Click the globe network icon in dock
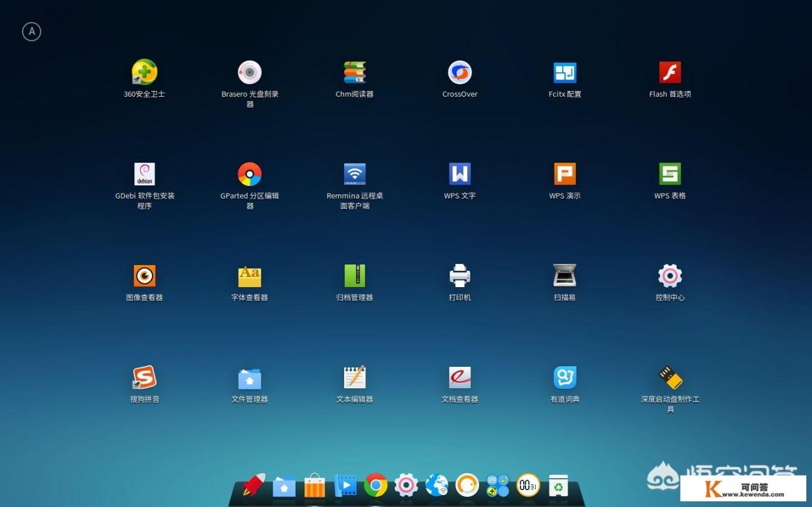812x507 pixels. pyautogui.click(x=437, y=485)
